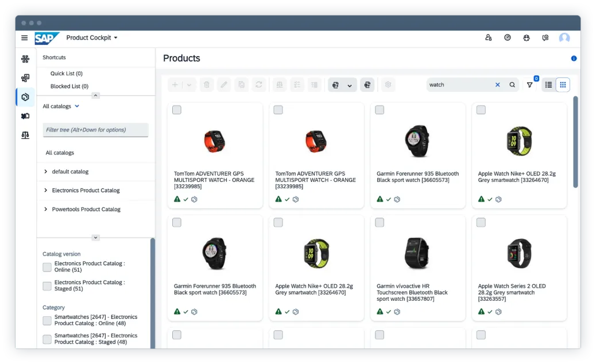Open the puzzle piece icon in sidebar

coord(25,116)
